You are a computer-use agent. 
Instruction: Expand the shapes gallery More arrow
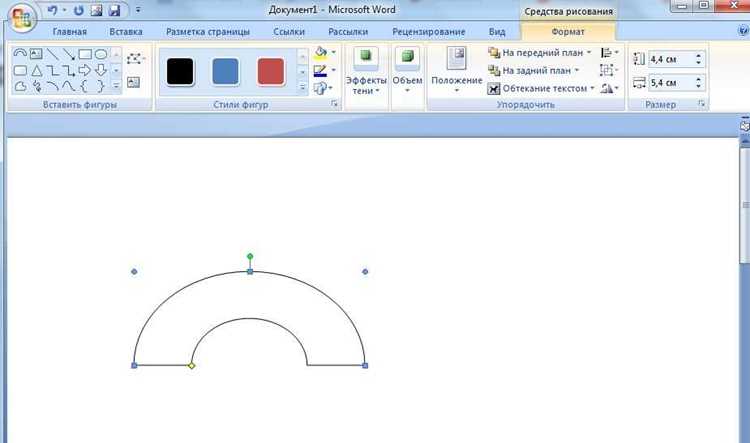click(x=116, y=87)
